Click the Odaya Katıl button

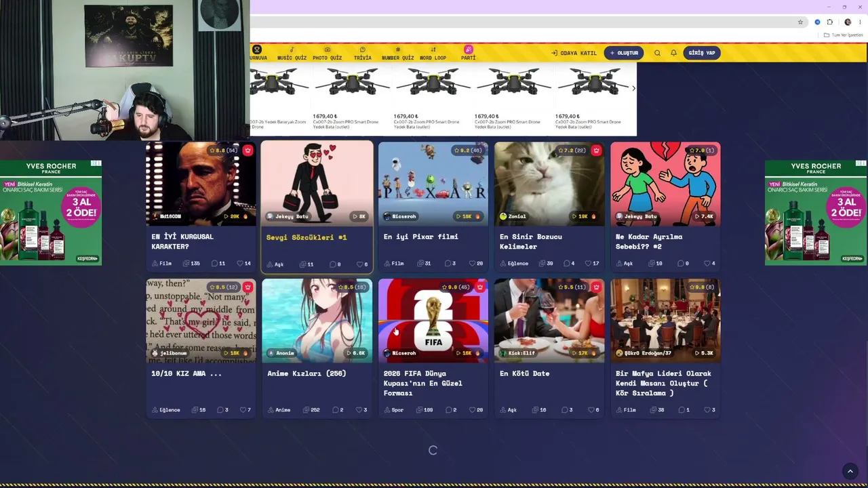pyautogui.click(x=574, y=53)
